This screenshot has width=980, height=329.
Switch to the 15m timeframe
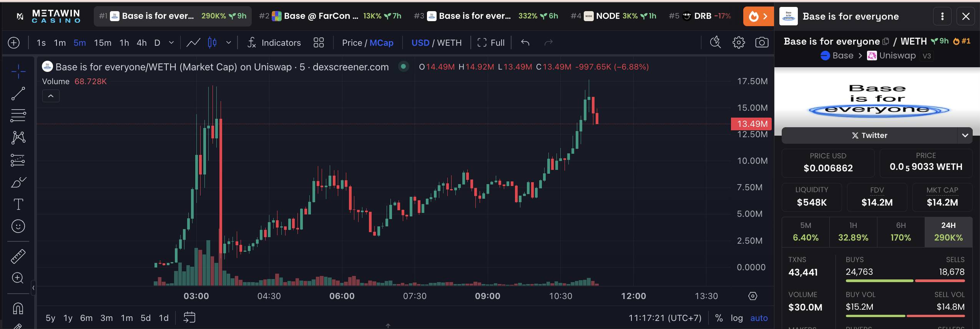coord(103,43)
